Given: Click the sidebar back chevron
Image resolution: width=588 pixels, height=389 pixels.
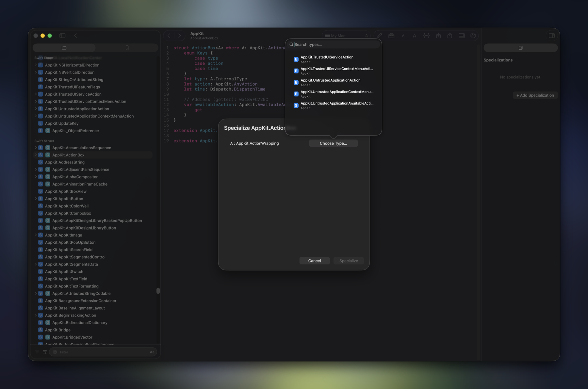Looking at the screenshot, I should click(75, 36).
